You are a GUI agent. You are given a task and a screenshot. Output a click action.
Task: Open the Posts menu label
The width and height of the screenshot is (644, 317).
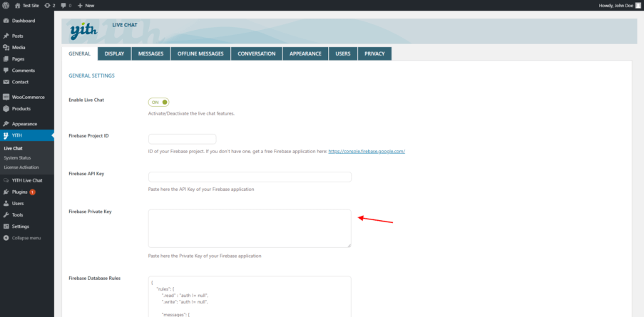(18, 36)
